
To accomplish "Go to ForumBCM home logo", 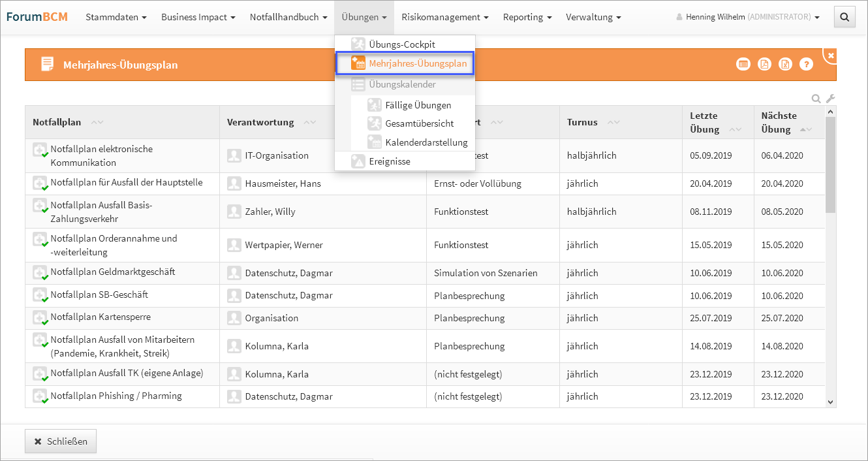I will coord(37,17).
